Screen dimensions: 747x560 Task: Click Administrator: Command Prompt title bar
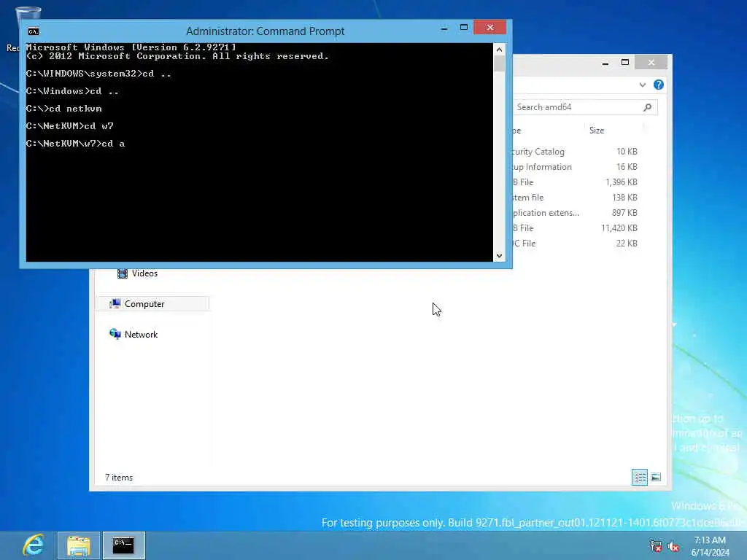click(x=265, y=31)
